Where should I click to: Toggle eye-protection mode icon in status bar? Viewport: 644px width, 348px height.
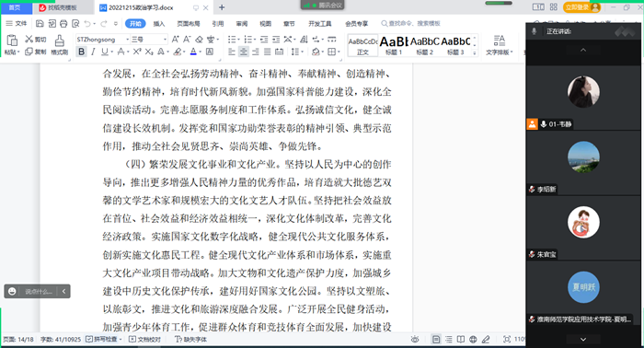[415, 340]
